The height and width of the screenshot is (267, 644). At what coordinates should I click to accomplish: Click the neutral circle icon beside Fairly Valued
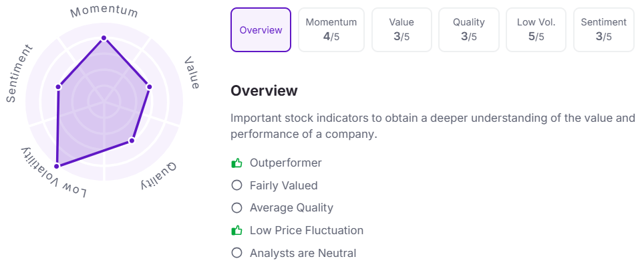[x=236, y=185]
